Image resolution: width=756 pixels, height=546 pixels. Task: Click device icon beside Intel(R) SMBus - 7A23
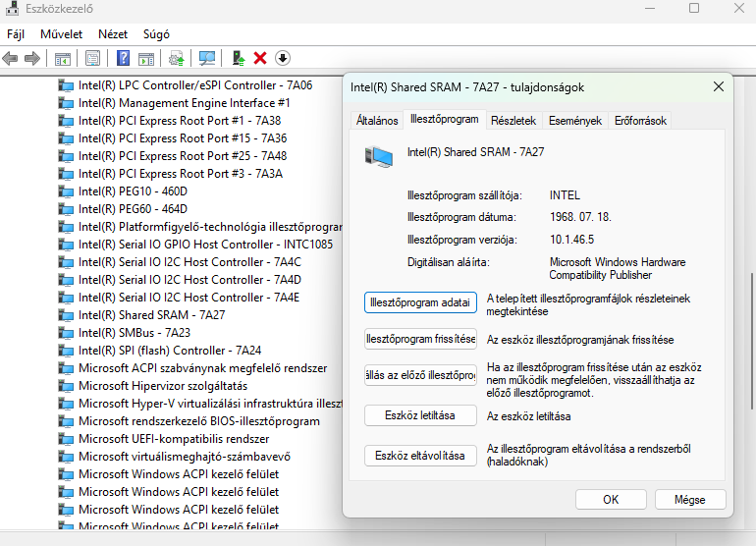pyautogui.click(x=66, y=333)
